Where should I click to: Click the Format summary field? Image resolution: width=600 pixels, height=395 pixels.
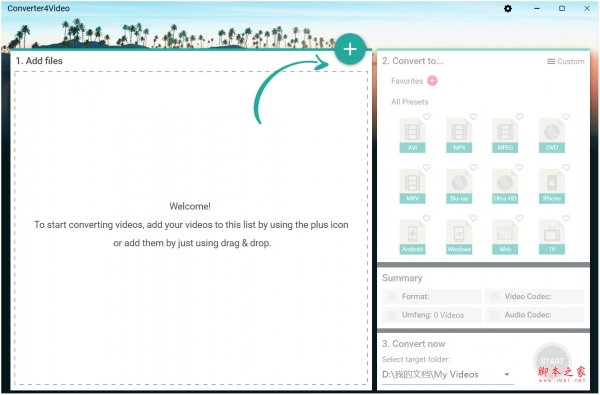point(432,296)
